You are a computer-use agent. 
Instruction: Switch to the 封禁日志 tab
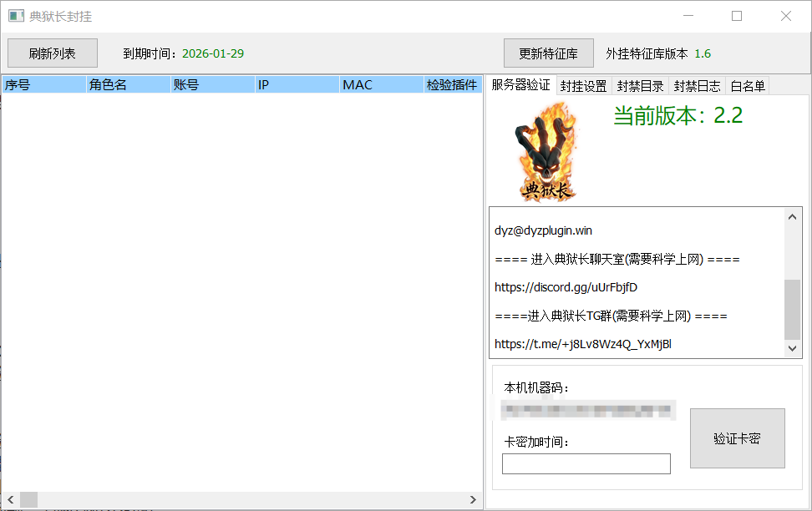pos(698,84)
